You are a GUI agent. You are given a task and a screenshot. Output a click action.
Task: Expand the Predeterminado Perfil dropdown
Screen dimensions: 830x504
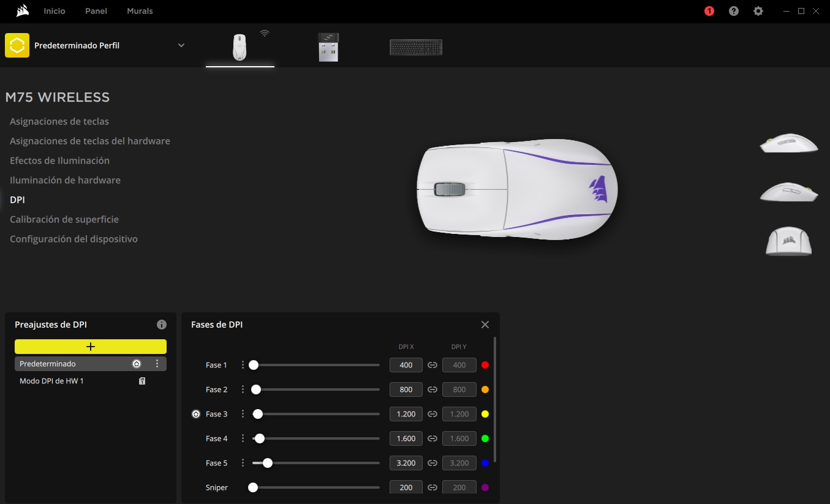click(181, 45)
